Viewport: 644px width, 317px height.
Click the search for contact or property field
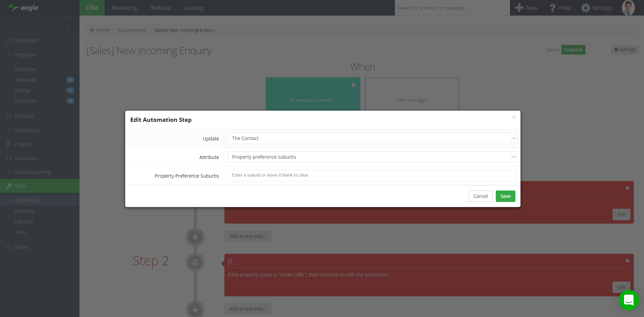coord(452,8)
